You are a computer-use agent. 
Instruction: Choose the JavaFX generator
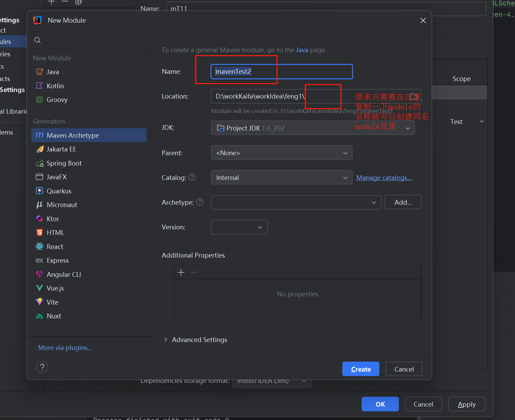tap(89, 177)
